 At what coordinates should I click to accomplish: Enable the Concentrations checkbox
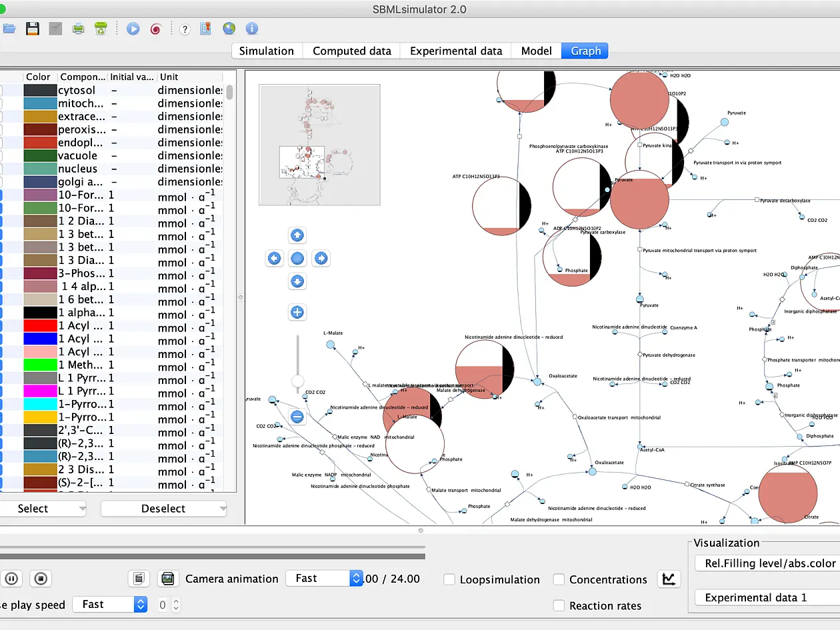pos(559,579)
